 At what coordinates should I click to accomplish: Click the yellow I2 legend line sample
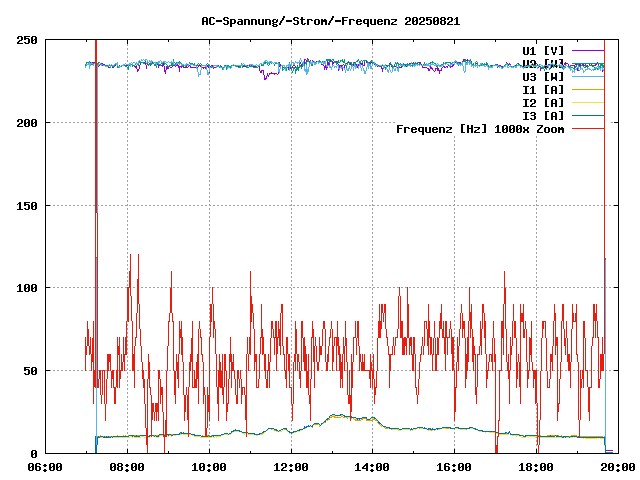pos(587,102)
